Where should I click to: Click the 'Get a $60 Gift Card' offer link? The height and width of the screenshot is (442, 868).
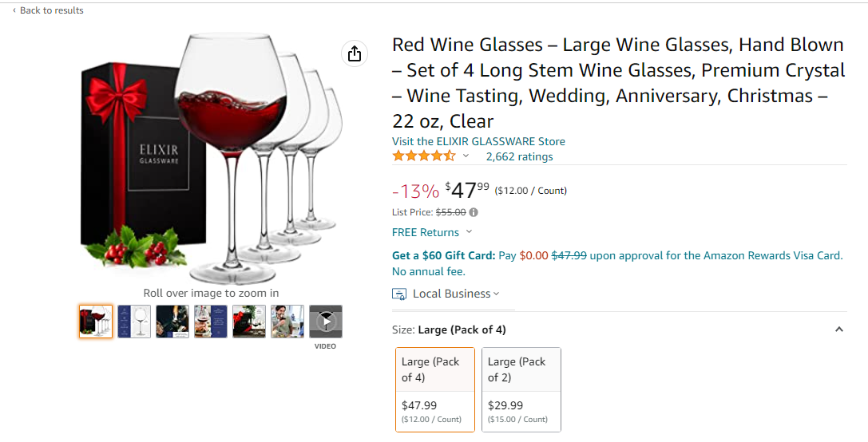[443, 256]
